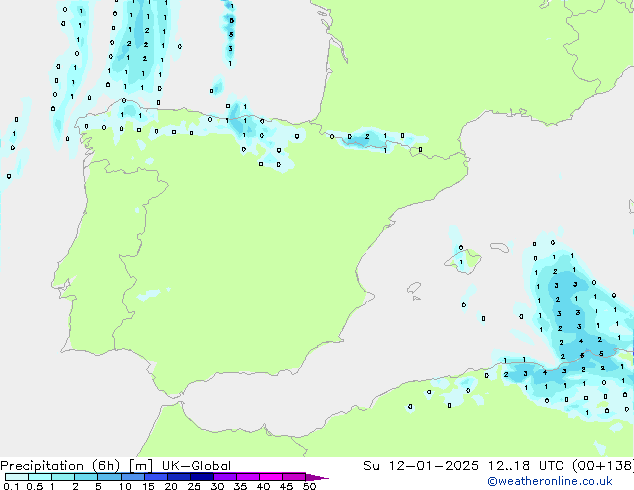Click the '30' legend scale label
This screenshot has width=634, height=490.
[x=218, y=486]
